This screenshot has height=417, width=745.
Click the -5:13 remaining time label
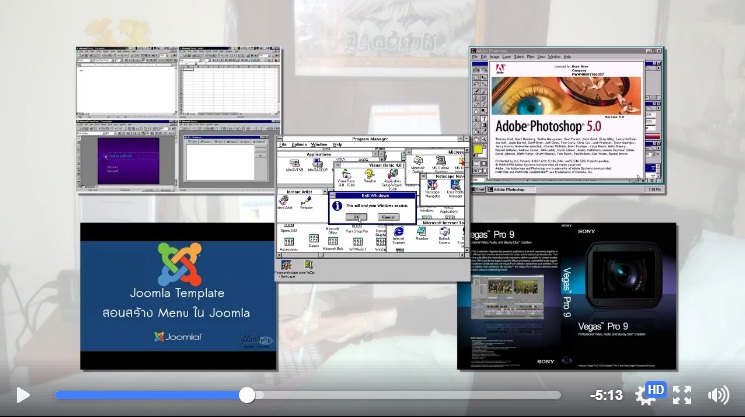tap(606, 395)
